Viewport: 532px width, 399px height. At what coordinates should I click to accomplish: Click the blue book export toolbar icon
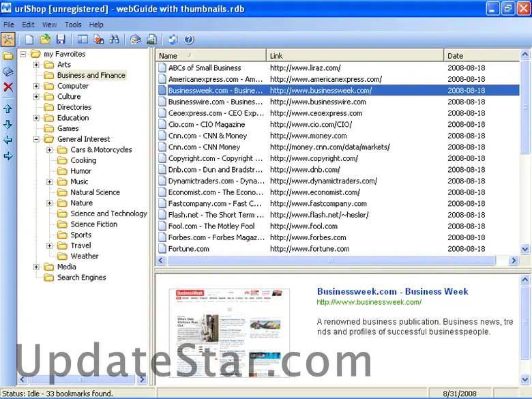pyautogui.click(x=135, y=40)
